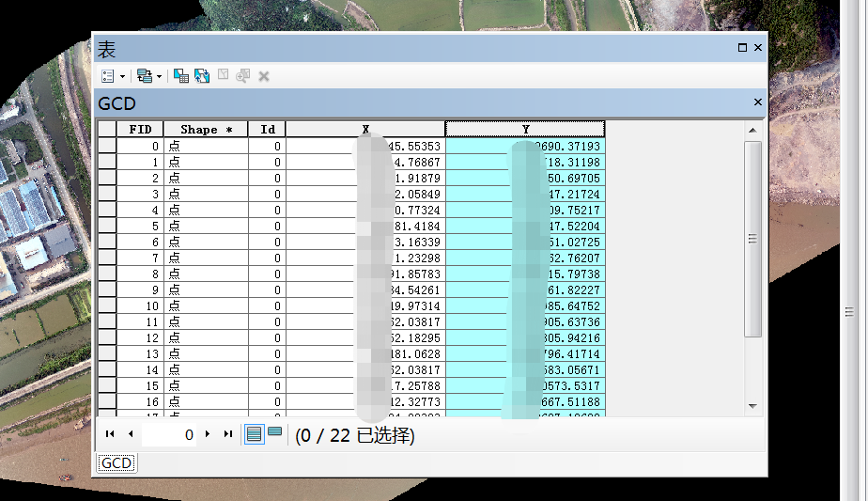Toggle Show all records view

tap(254, 434)
